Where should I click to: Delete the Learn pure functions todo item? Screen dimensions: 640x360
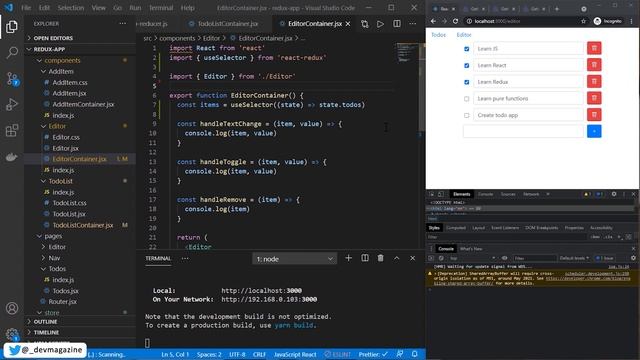(594, 98)
